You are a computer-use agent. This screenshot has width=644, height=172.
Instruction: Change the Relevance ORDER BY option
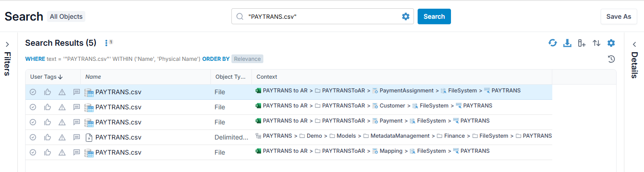[247, 59]
